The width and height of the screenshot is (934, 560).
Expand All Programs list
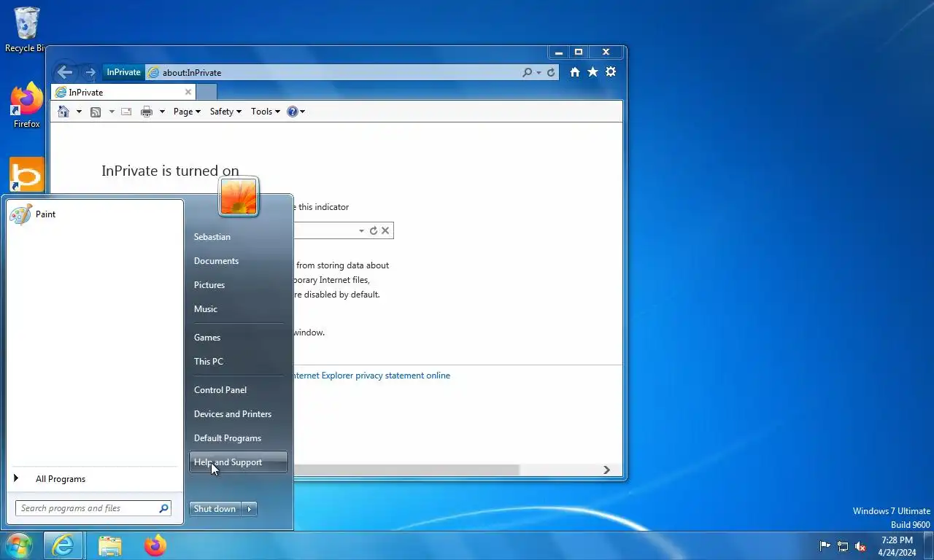pos(95,479)
